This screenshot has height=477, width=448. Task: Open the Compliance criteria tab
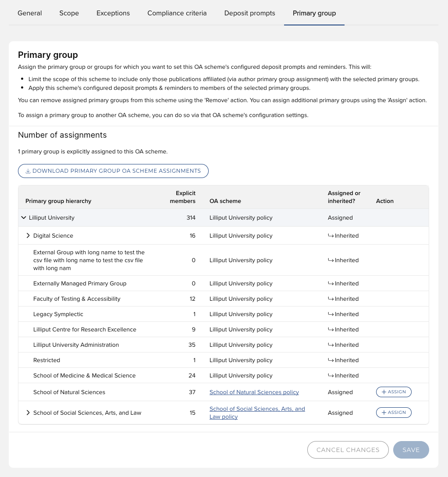tap(177, 13)
